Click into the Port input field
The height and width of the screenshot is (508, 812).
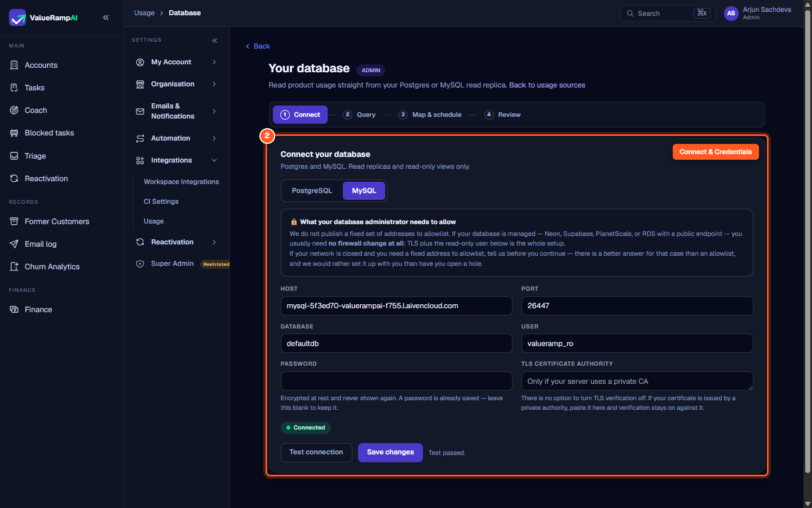point(637,306)
